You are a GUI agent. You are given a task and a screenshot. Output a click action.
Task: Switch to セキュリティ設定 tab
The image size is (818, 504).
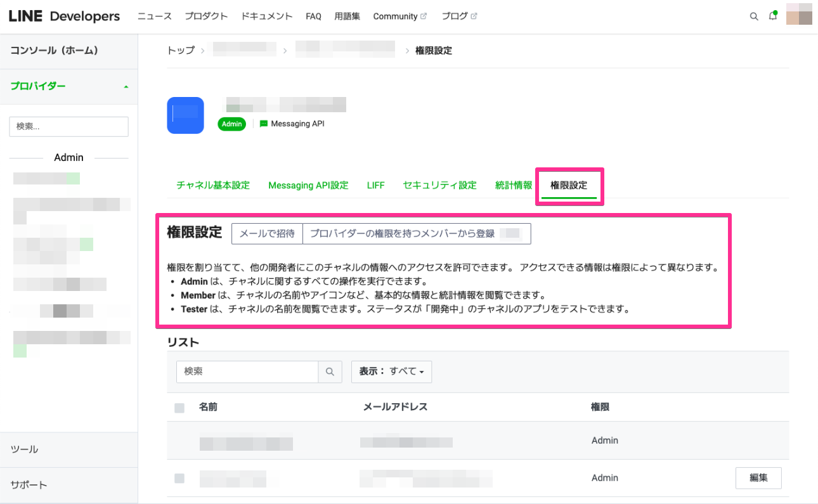tap(439, 186)
